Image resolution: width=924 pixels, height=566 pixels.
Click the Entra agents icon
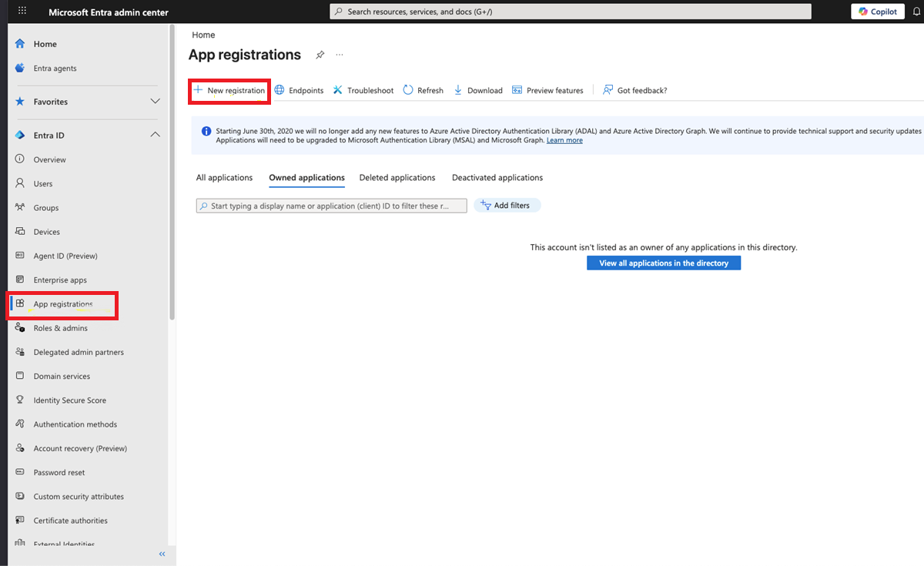(x=20, y=68)
